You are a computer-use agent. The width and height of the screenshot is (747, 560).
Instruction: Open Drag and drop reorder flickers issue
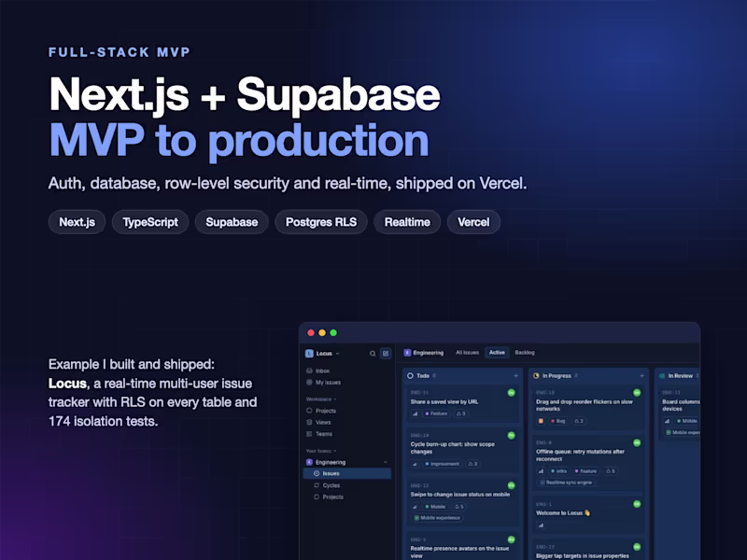[585, 405]
